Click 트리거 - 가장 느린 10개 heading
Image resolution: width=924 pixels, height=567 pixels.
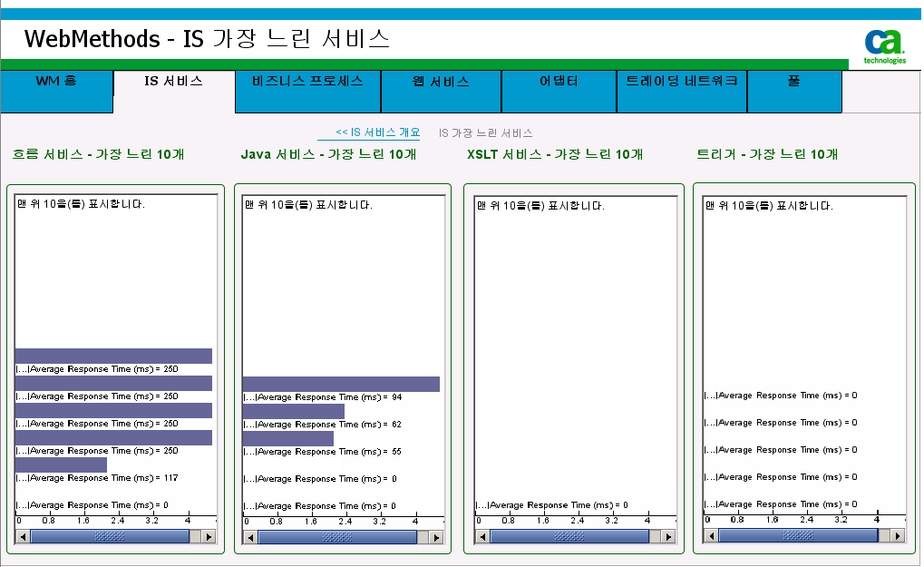[x=767, y=154]
